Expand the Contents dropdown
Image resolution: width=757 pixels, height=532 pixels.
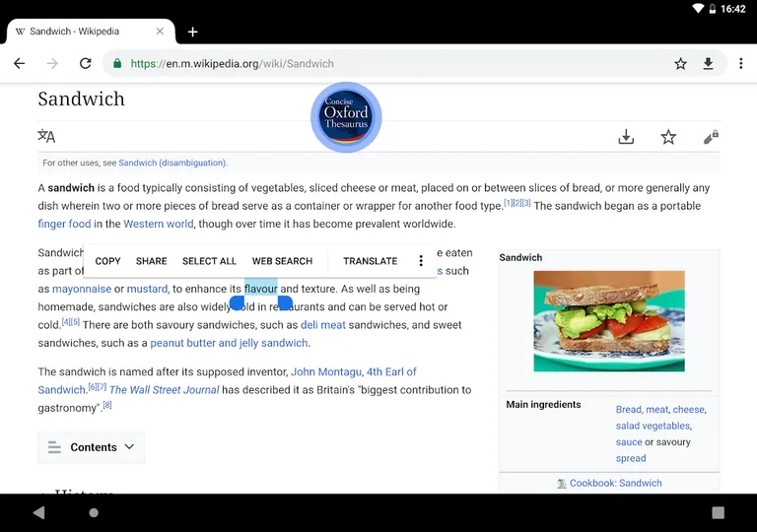point(92,447)
